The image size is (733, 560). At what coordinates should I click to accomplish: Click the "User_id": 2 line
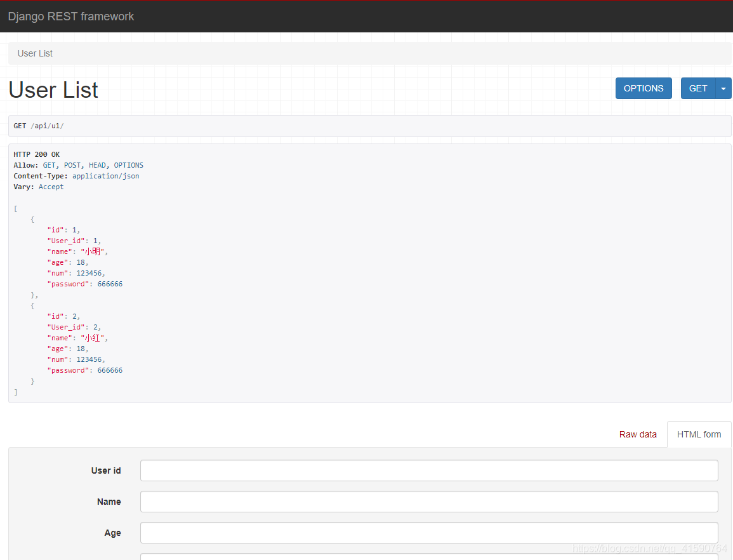[74, 327]
